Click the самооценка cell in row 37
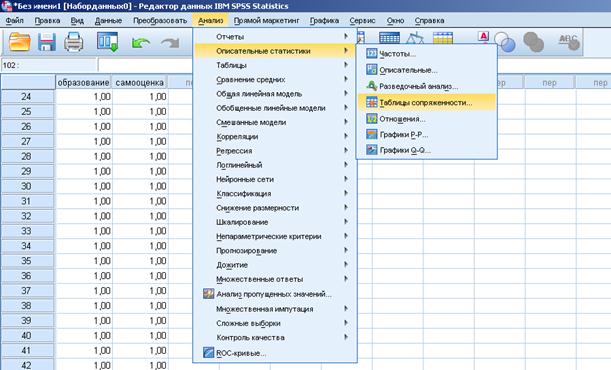The width and height of the screenshot is (611, 370). [140, 291]
